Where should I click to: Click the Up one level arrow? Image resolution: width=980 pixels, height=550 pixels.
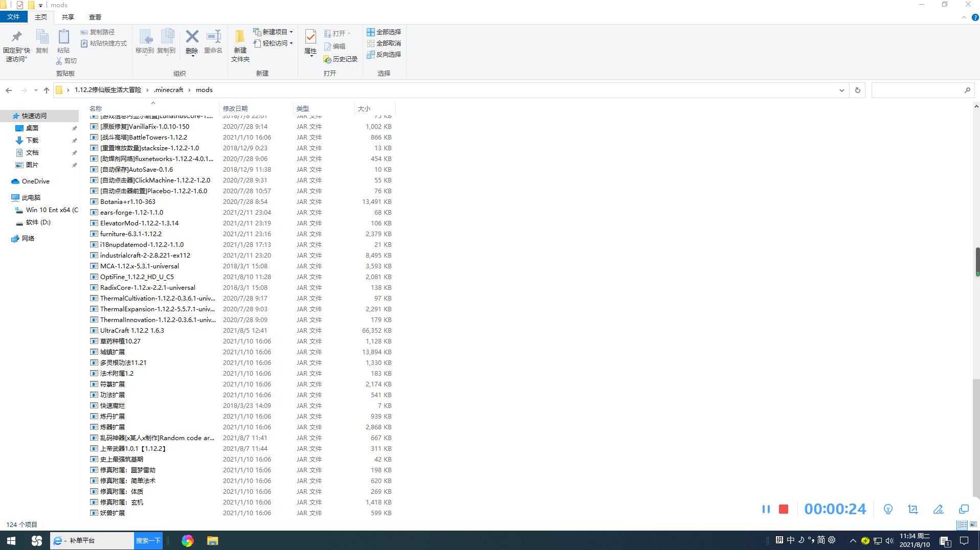pyautogui.click(x=47, y=90)
